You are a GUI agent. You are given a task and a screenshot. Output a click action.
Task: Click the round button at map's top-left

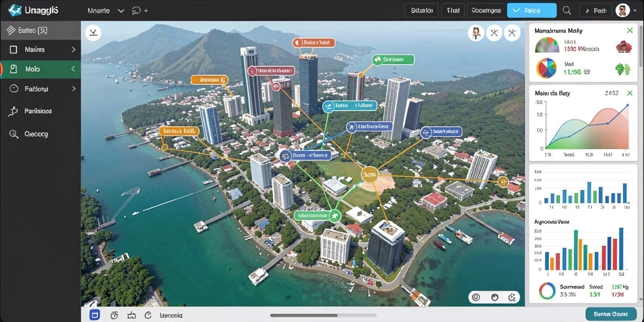pos(93,33)
